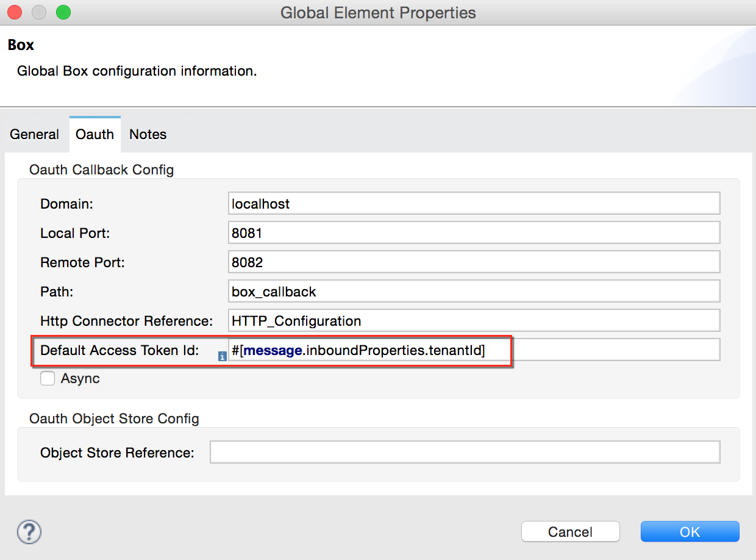Screen dimensions: 756x560
Task: Open the help question mark icon
Action: 27,532
